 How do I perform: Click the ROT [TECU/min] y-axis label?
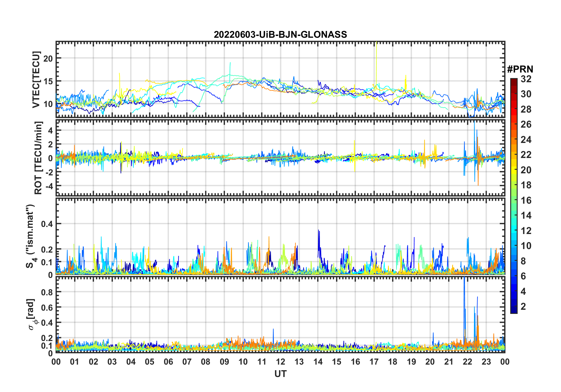[38, 158]
